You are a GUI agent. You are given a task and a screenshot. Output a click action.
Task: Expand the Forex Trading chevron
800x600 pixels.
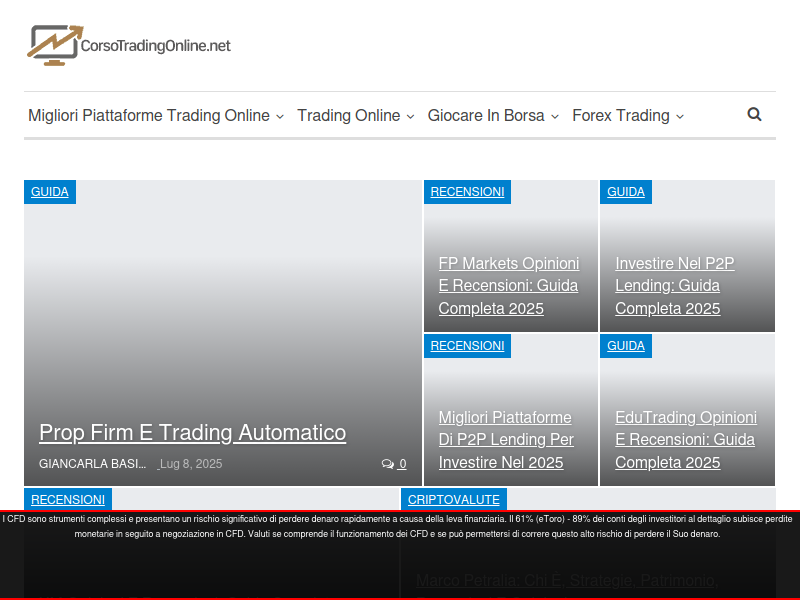(680, 117)
